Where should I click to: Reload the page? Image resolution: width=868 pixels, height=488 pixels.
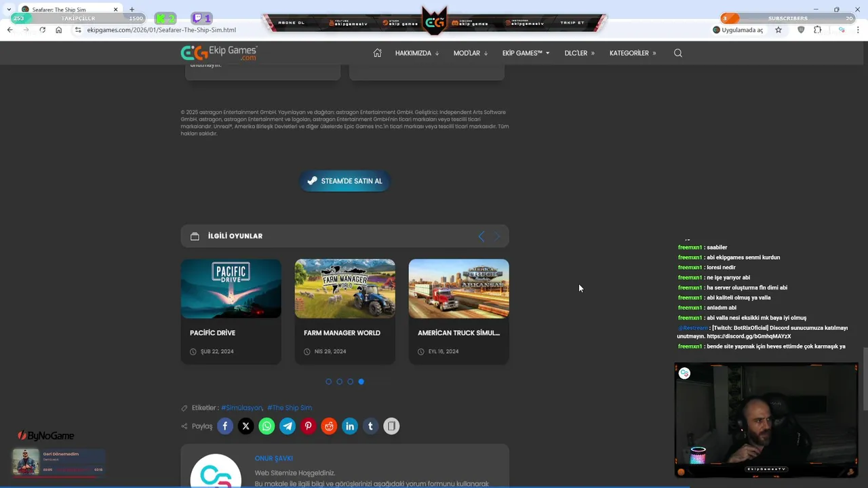pyautogui.click(x=42, y=30)
